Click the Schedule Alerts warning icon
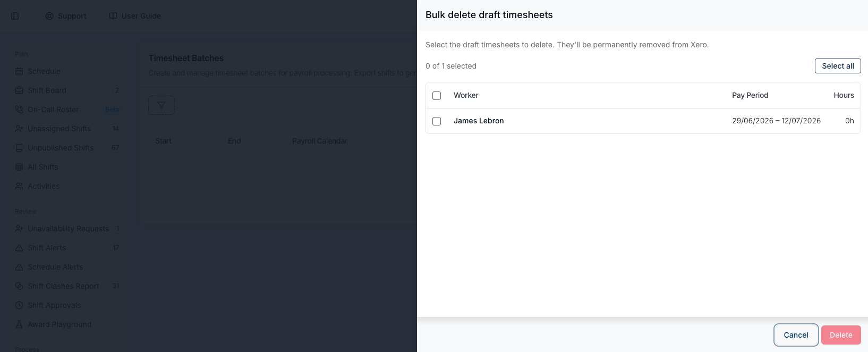This screenshot has height=352, width=868. point(19,267)
